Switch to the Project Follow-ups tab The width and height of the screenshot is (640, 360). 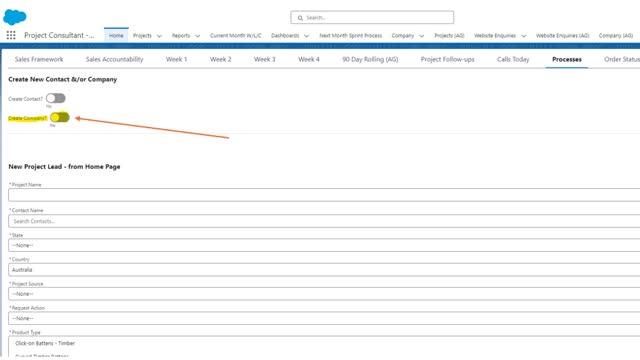pyautogui.click(x=447, y=59)
